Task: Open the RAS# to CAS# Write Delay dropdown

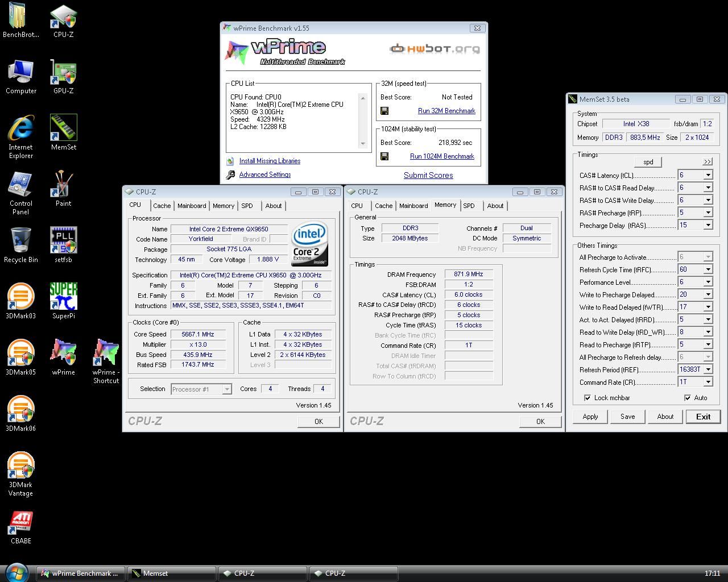Action: (708, 200)
